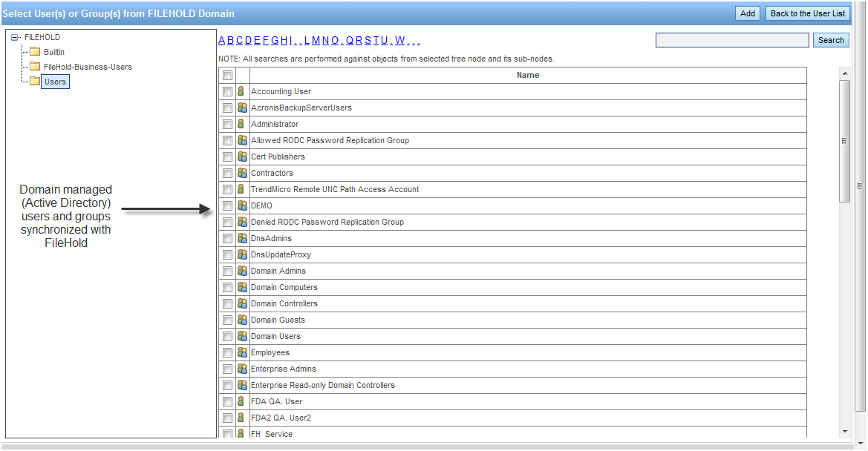Click the user icon beside FH Service
The width and height of the screenshot is (868, 451).
(241, 434)
